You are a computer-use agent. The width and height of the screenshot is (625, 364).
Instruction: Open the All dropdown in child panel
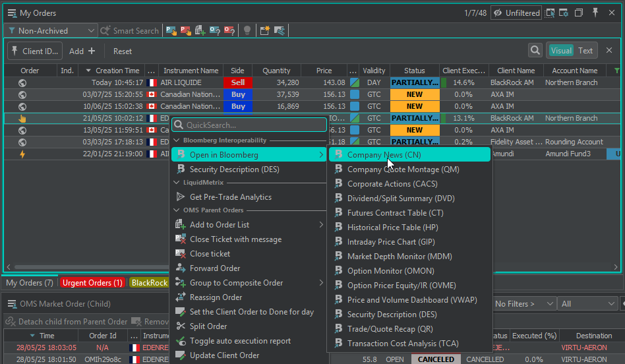point(587,304)
